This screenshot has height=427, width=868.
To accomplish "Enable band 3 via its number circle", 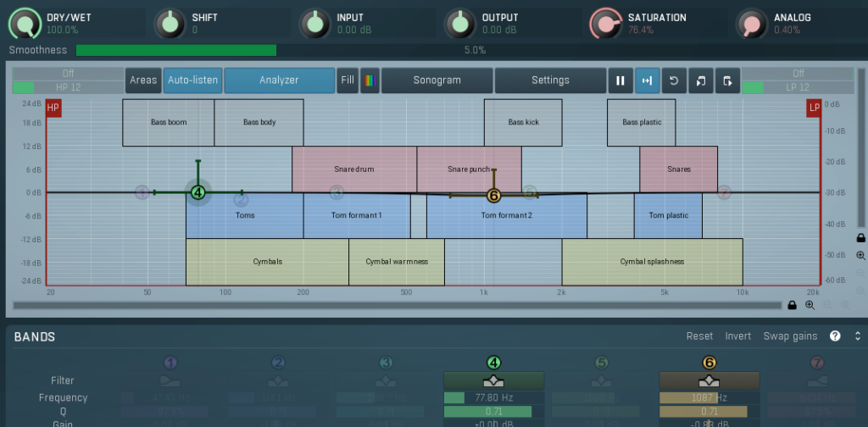I will (386, 363).
